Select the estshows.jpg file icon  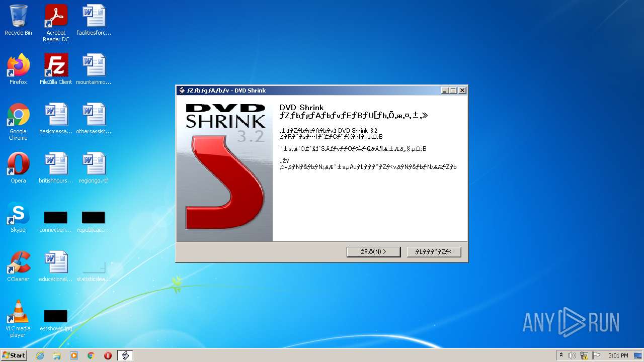point(56,320)
